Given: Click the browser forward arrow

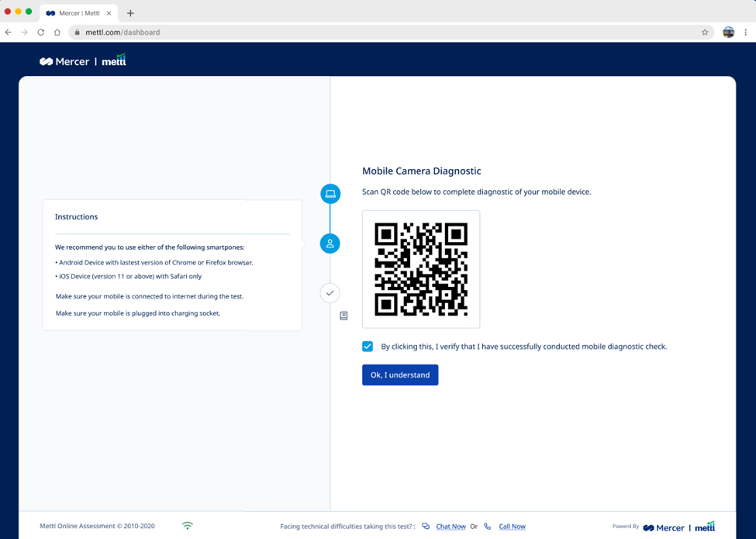Looking at the screenshot, I should pos(25,33).
